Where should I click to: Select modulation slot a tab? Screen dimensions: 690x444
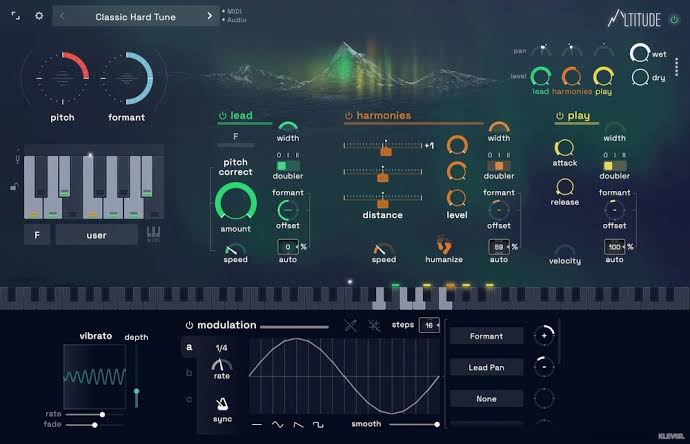pos(189,347)
